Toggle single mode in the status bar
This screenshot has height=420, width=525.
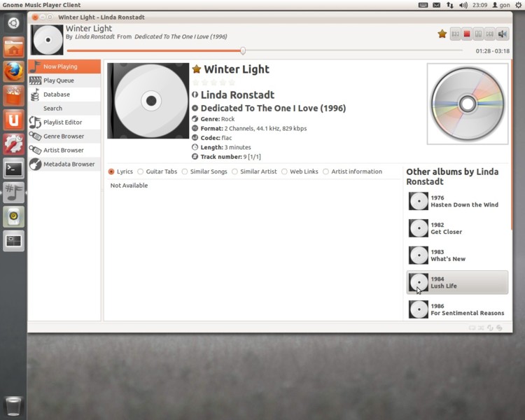coord(490,328)
